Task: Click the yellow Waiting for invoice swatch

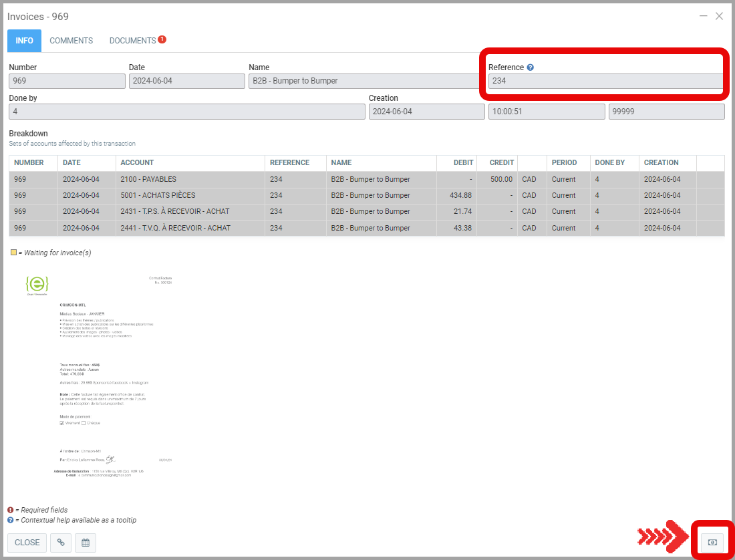Action: coord(13,253)
